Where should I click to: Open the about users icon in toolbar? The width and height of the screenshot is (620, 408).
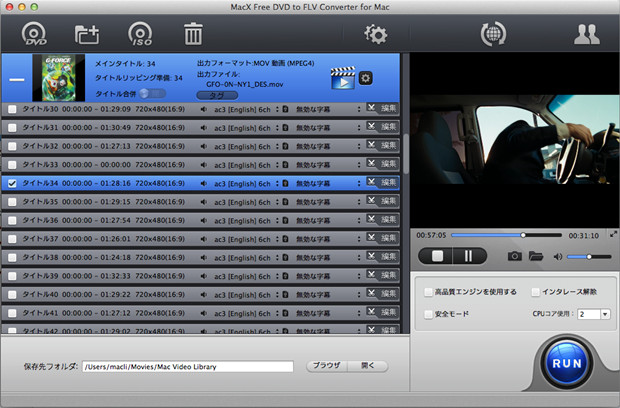point(587,34)
